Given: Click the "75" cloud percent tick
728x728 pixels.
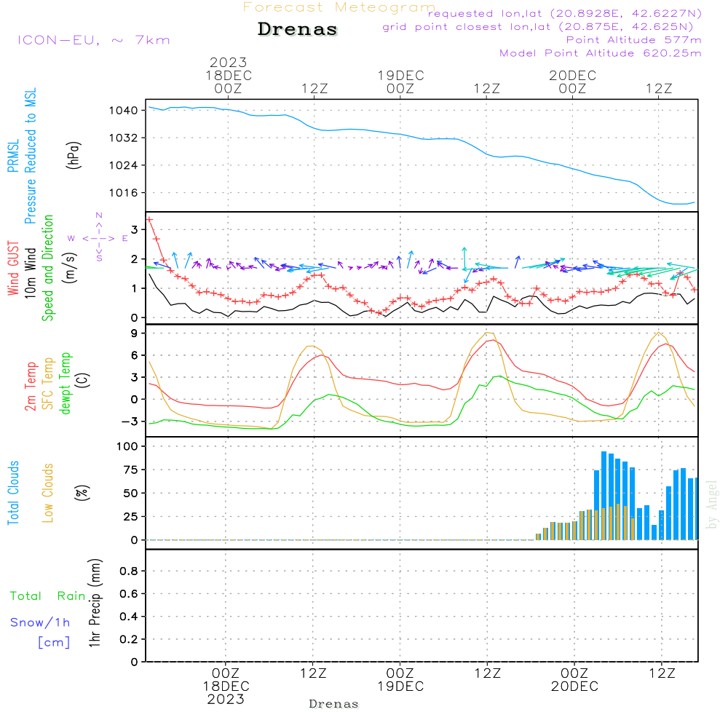Looking at the screenshot, I should [131, 470].
